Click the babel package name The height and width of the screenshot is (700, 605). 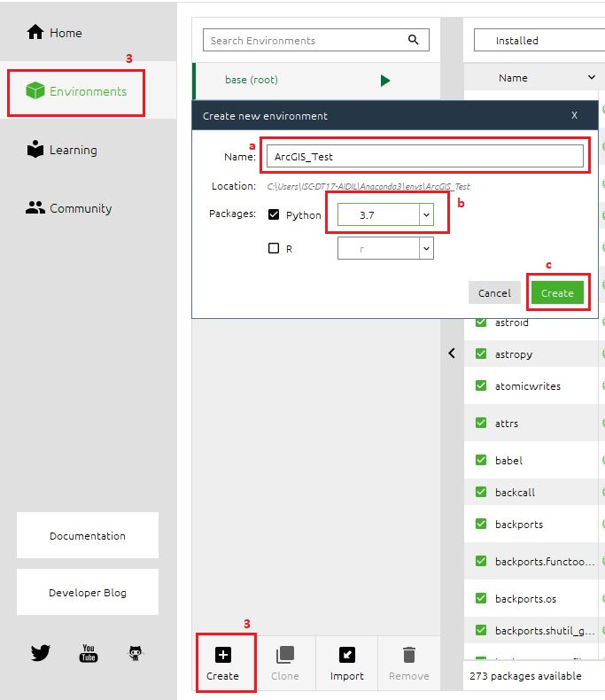[x=508, y=460]
